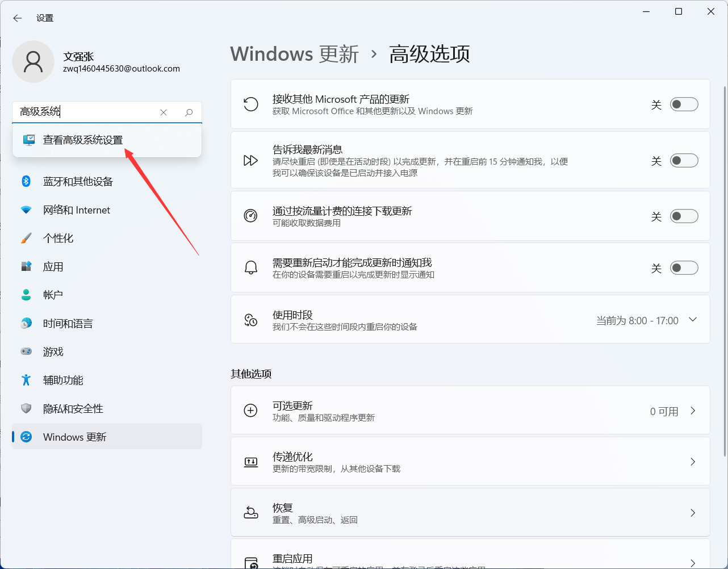Click the clock icon beside 使用时段
728x569 pixels.
250,320
